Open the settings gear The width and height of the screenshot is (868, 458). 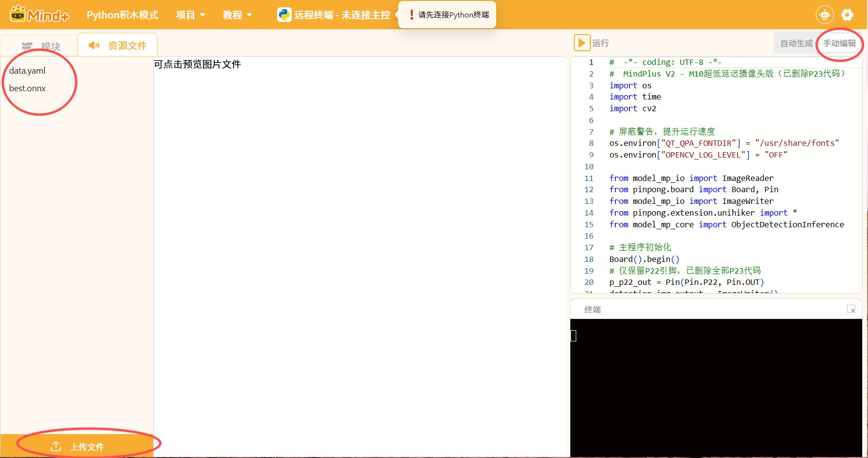pos(848,15)
